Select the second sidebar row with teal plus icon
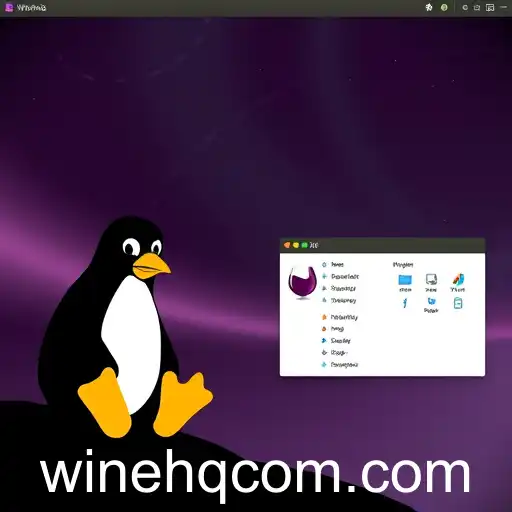 tap(340, 277)
